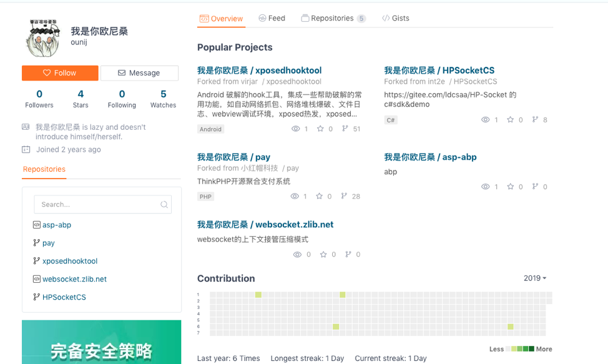This screenshot has height=364, width=608.
Task: Click 'Joined 2 years ago' text
Action: coord(69,150)
